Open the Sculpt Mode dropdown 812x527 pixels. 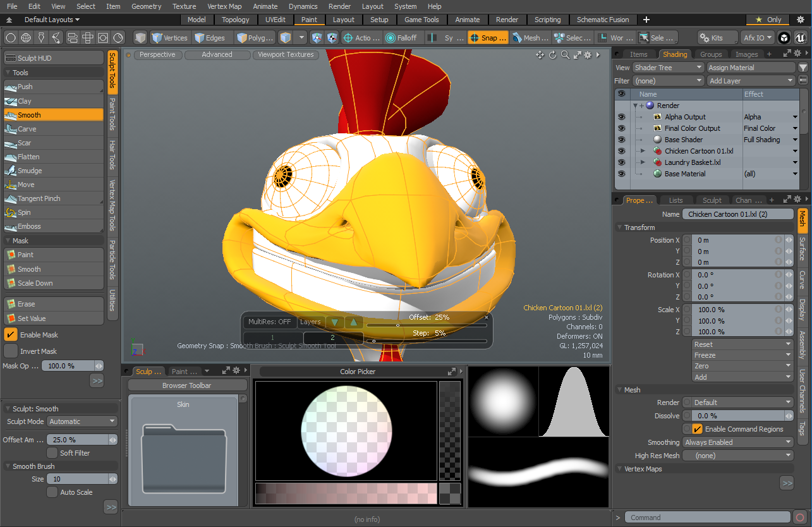82,421
